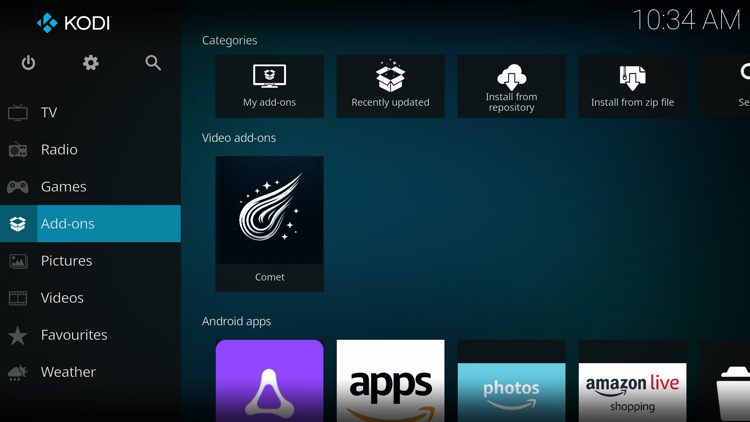Choose Install from zip file
Viewport: 750px width, 422px height.
[x=632, y=86]
